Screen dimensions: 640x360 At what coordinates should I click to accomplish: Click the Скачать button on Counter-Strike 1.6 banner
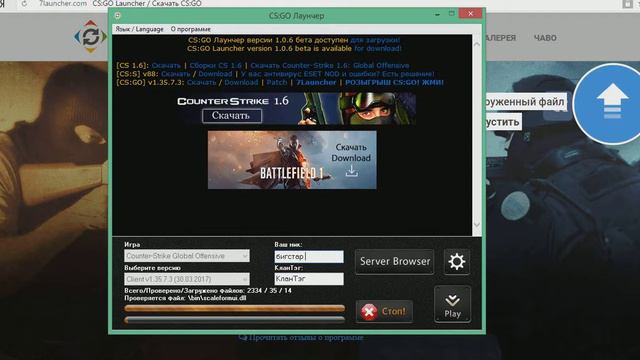(231, 116)
